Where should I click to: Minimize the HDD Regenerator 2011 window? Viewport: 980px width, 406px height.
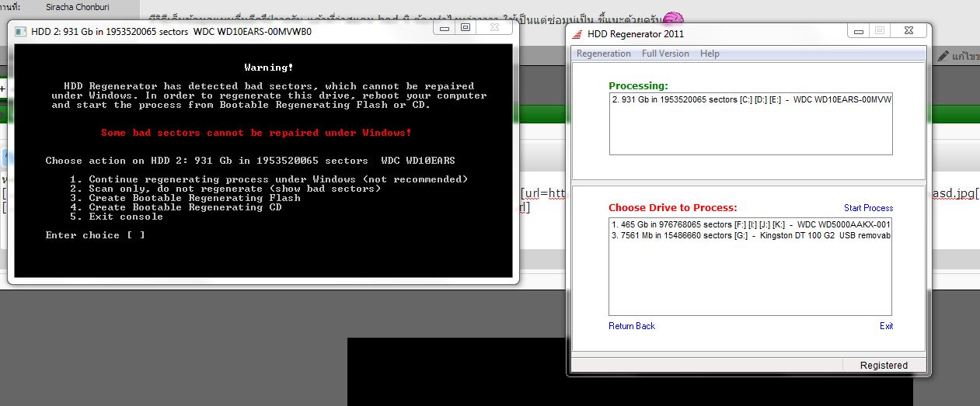click(x=857, y=31)
